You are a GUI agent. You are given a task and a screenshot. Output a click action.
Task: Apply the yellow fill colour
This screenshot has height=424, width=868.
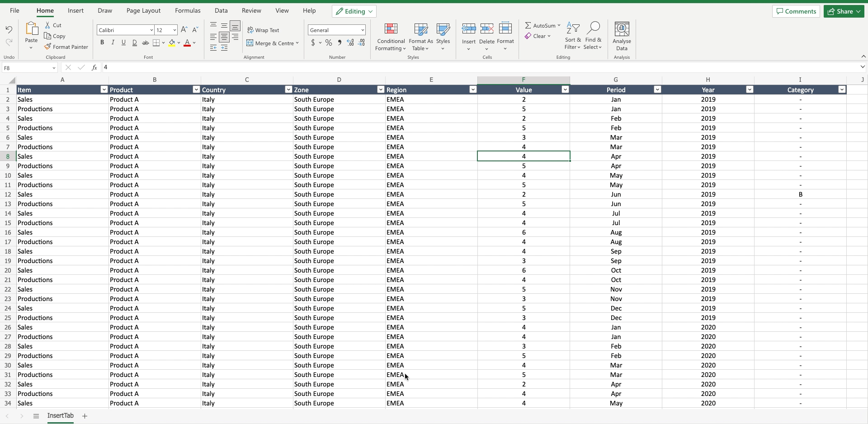(x=172, y=43)
